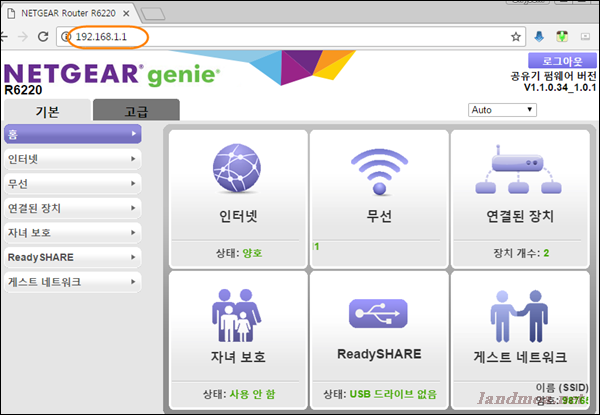Open the 게스트 네트워크 handshake icon

click(519, 316)
